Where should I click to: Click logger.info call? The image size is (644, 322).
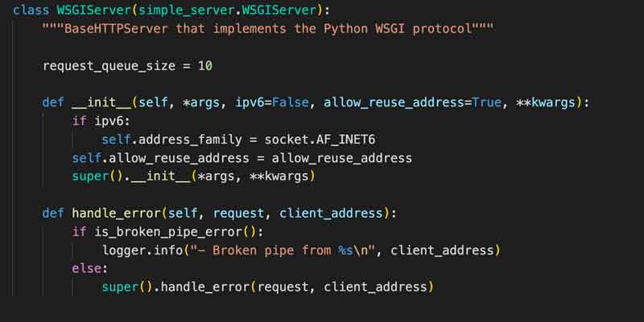click(137, 250)
